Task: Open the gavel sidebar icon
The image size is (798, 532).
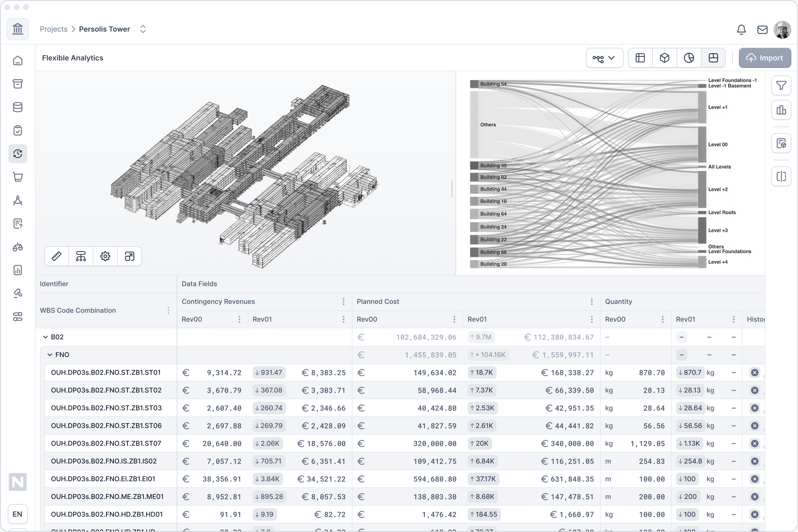Action: tap(18, 293)
